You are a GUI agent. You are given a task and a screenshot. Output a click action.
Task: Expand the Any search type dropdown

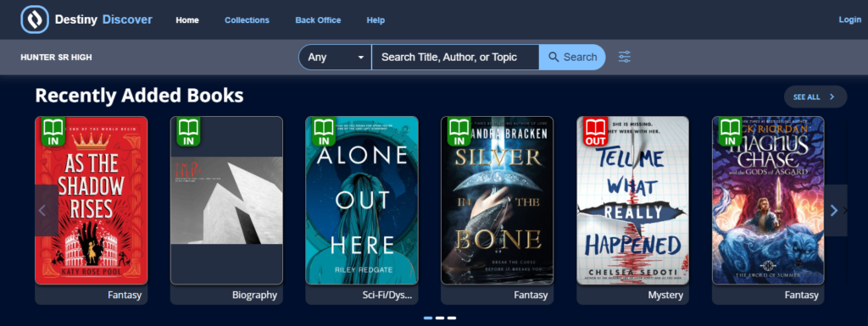coord(335,57)
